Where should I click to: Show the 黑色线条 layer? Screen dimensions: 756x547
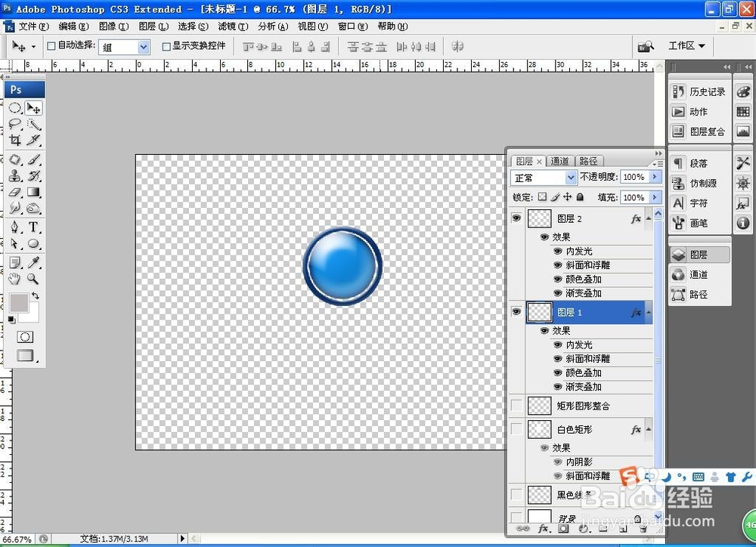(516, 494)
